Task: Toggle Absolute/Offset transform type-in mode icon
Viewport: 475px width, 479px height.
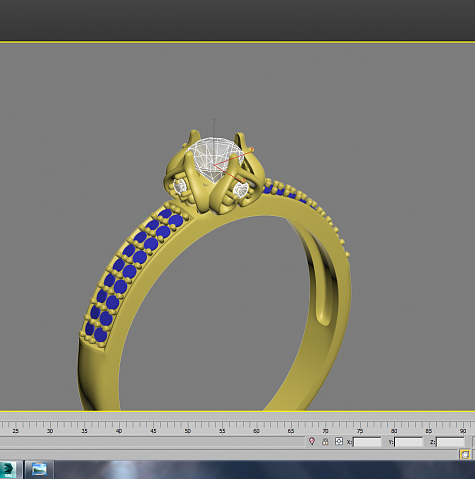Action: point(339,441)
